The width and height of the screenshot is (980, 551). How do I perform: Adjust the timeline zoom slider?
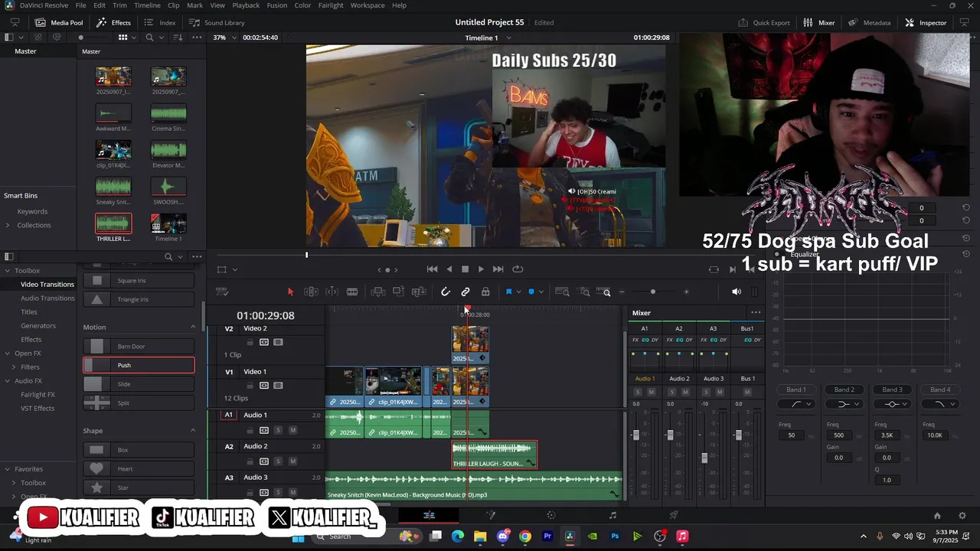pyautogui.click(x=652, y=292)
